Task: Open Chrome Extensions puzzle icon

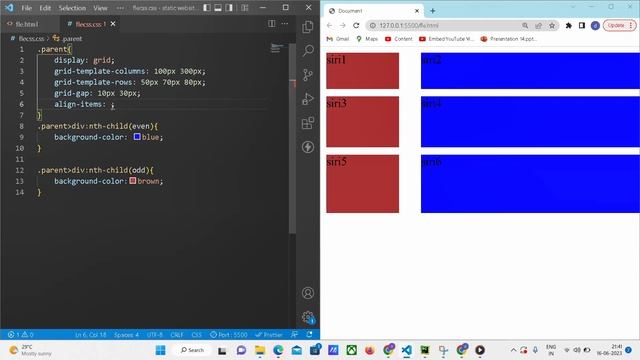Action: tap(569, 25)
